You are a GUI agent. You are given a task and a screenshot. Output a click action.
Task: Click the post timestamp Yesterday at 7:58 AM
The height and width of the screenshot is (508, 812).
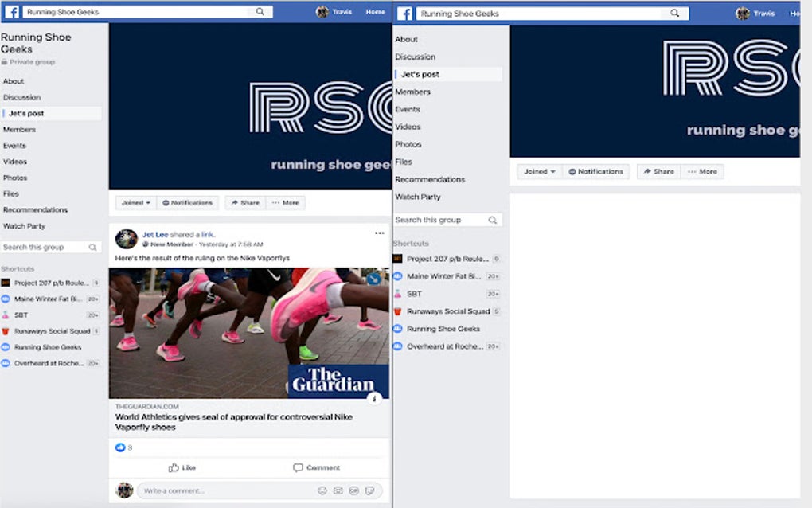point(231,244)
